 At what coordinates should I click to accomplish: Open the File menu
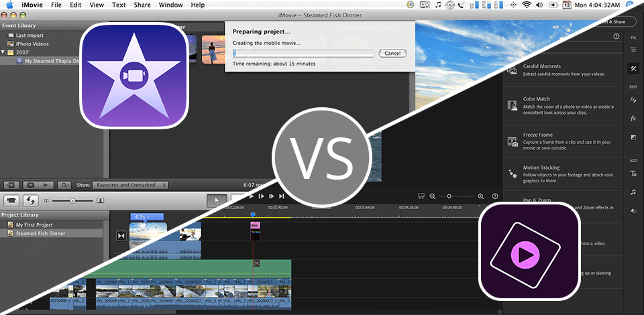tap(56, 5)
